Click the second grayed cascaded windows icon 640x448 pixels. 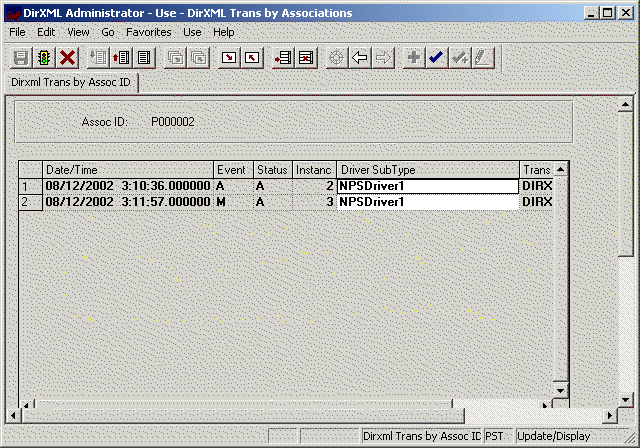point(198,58)
